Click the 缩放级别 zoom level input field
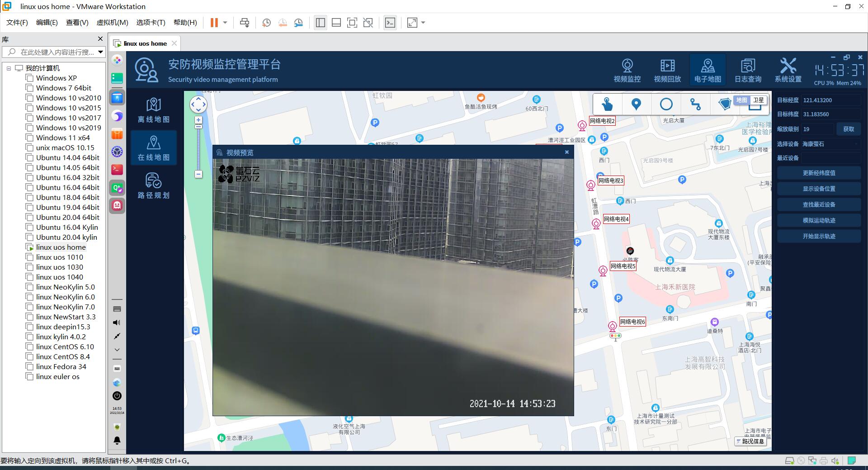The height and width of the screenshot is (470, 868). pyautogui.click(x=817, y=129)
